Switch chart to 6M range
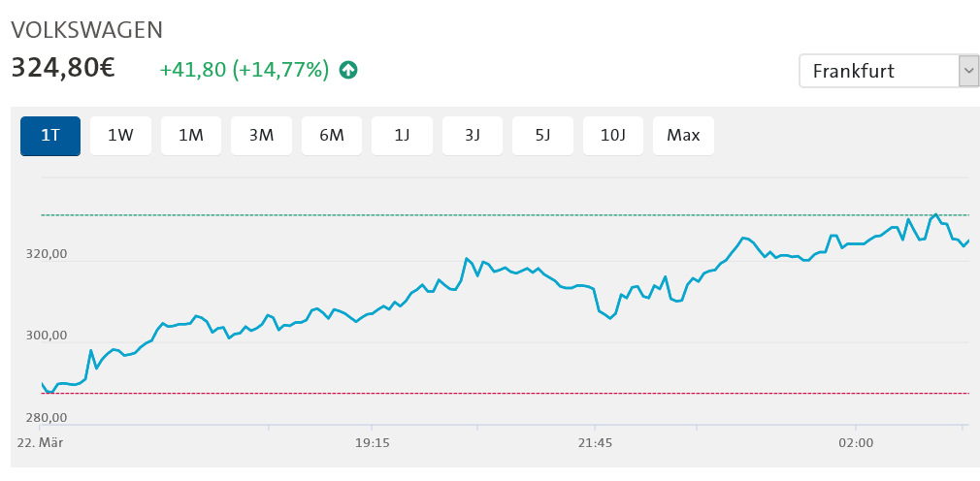 (x=332, y=136)
